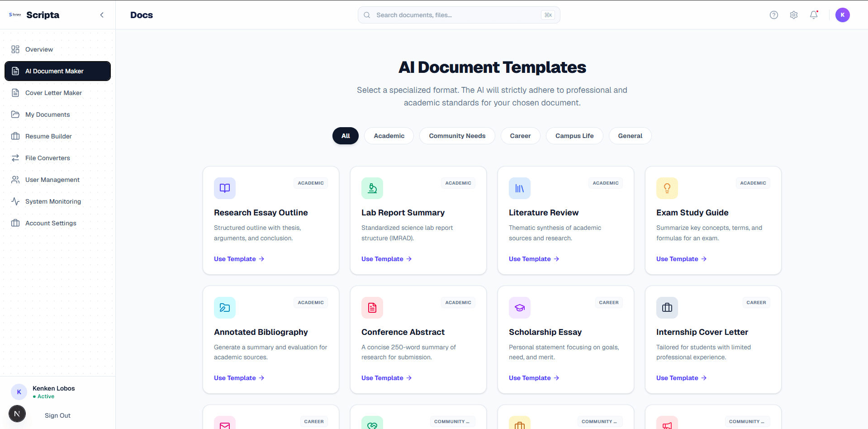Focus the Search documents field

coord(459,15)
